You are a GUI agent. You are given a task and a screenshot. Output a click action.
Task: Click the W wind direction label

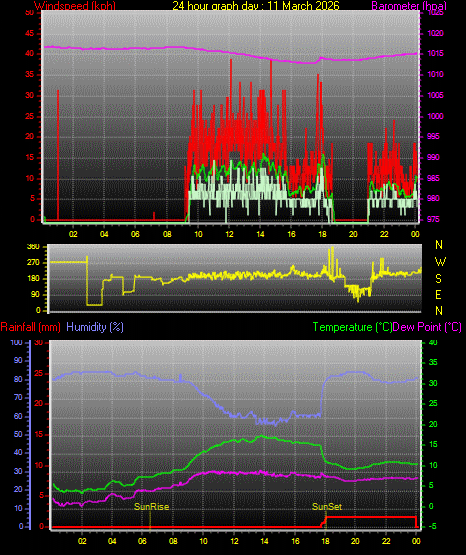(x=440, y=262)
